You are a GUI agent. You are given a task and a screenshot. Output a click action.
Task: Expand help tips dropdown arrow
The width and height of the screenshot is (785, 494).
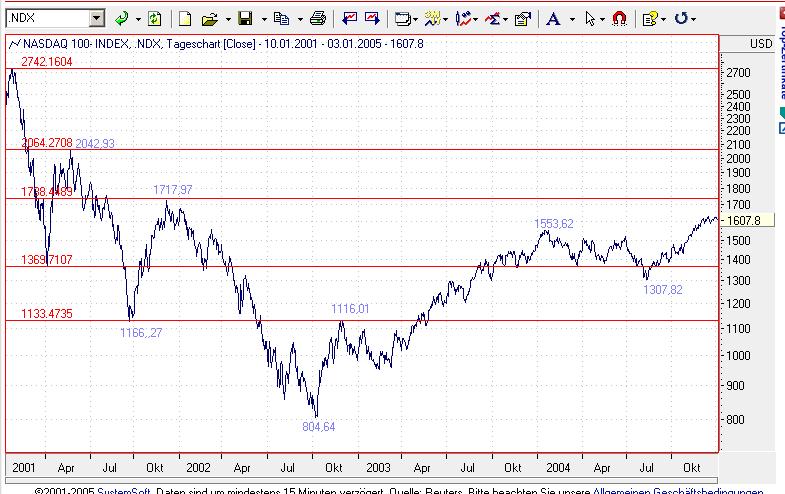(x=663, y=20)
